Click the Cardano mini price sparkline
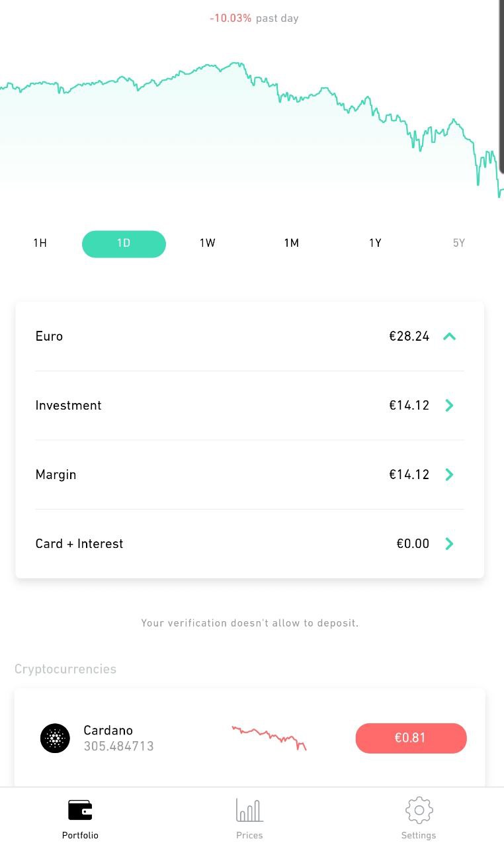The width and height of the screenshot is (504, 847). (269, 737)
